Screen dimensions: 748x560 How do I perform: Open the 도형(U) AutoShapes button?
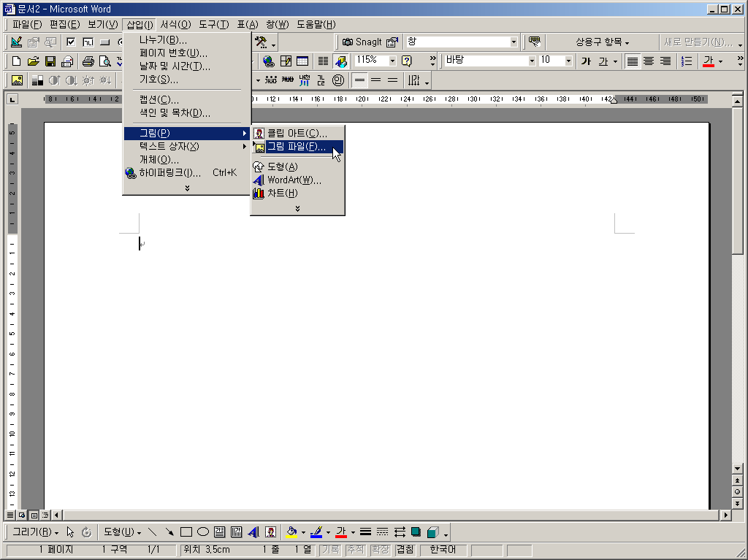pyautogui.click(x=122, y=532)
